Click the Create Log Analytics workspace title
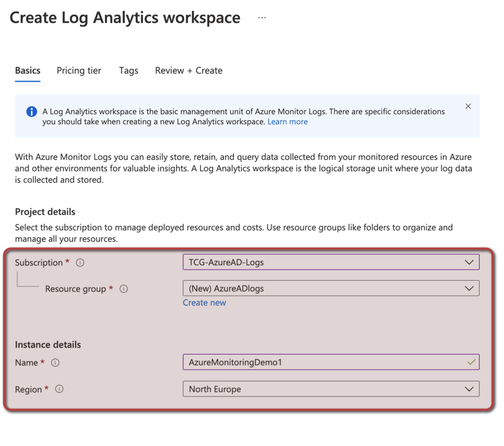Image resolution: width=504 pixels, height=446 pixels. pos(125,17)
